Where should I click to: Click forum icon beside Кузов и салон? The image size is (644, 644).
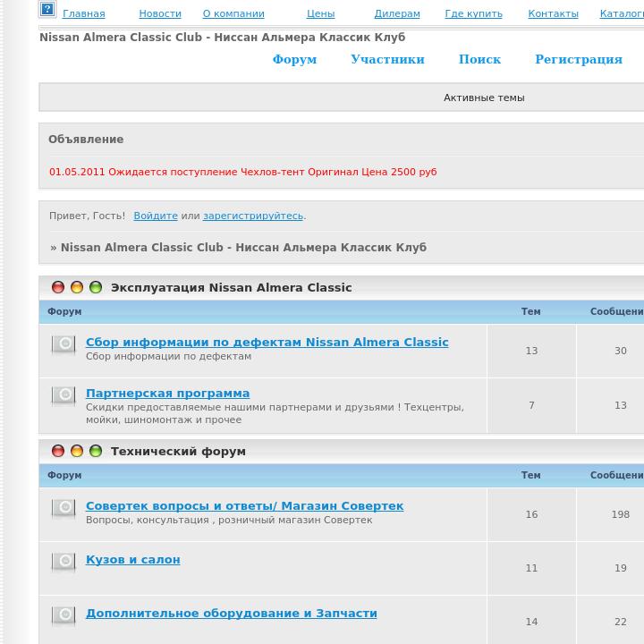pyautogui.click(x=64, y=562)
